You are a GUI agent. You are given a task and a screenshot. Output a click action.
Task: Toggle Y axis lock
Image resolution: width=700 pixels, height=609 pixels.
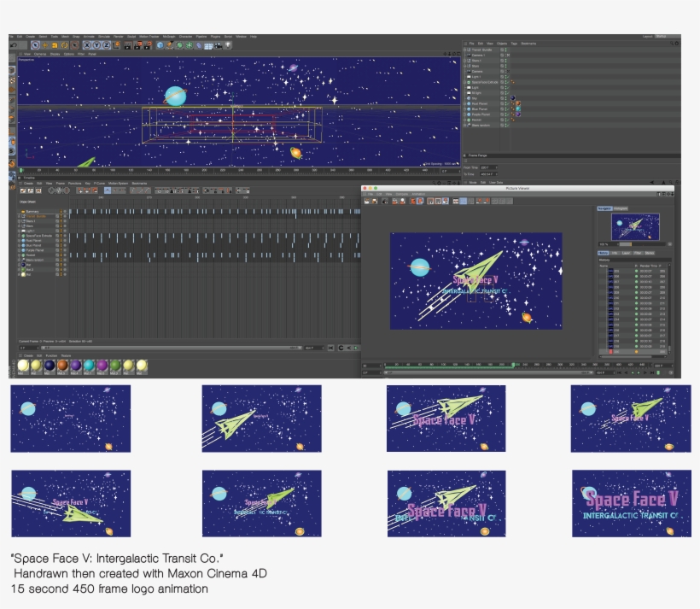click(x=96, y=45)
